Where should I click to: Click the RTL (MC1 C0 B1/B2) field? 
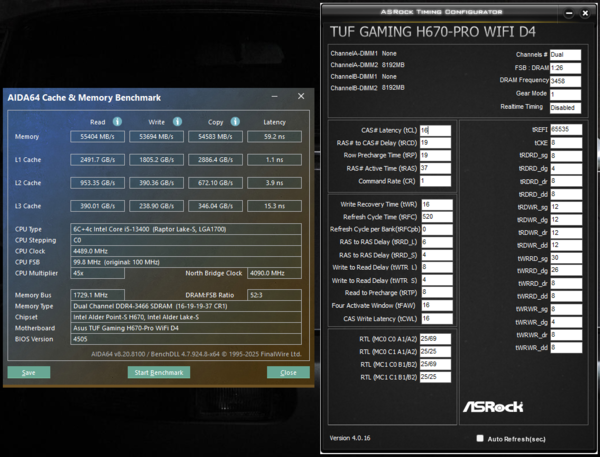tap(435, 364)
